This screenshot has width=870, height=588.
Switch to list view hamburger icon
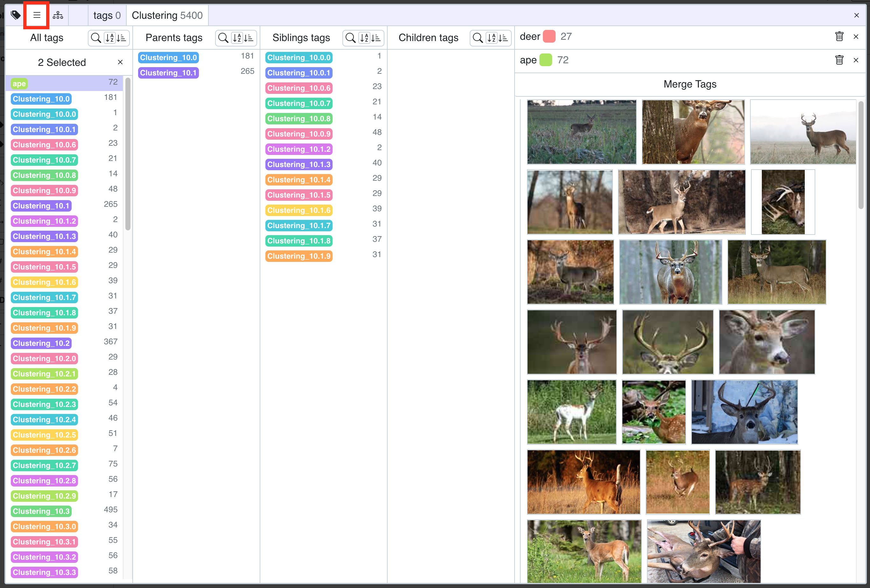pyautogui.click(x=37, y=15)
